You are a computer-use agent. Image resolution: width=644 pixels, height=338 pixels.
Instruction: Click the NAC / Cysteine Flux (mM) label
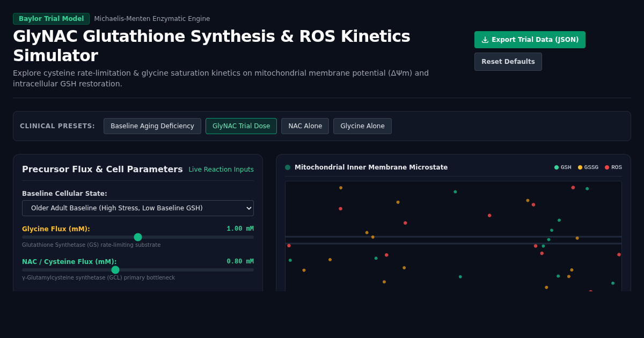(69, 262)
